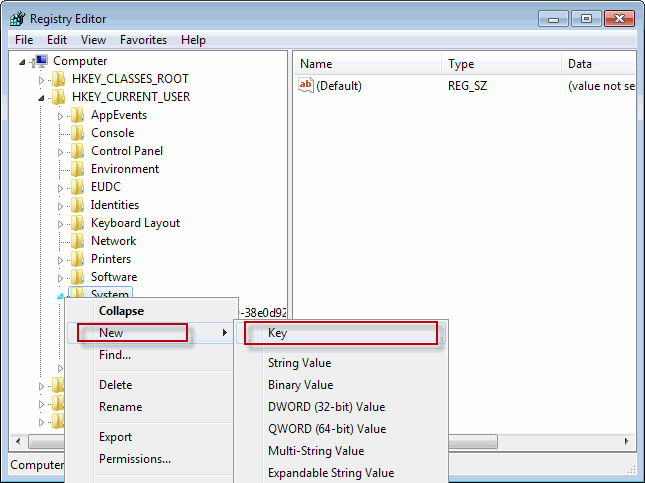Expand the Keyboard Layout key

[x=60, y=224]
